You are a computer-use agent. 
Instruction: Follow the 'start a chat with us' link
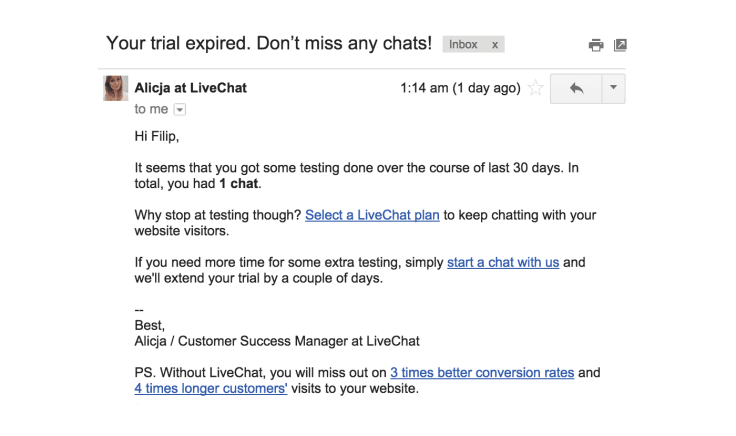click(503, 262)
